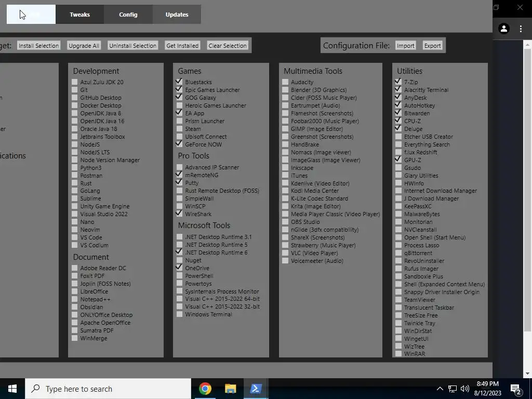Click the Uninstall Selection button
532x399 pixels.
132,46
